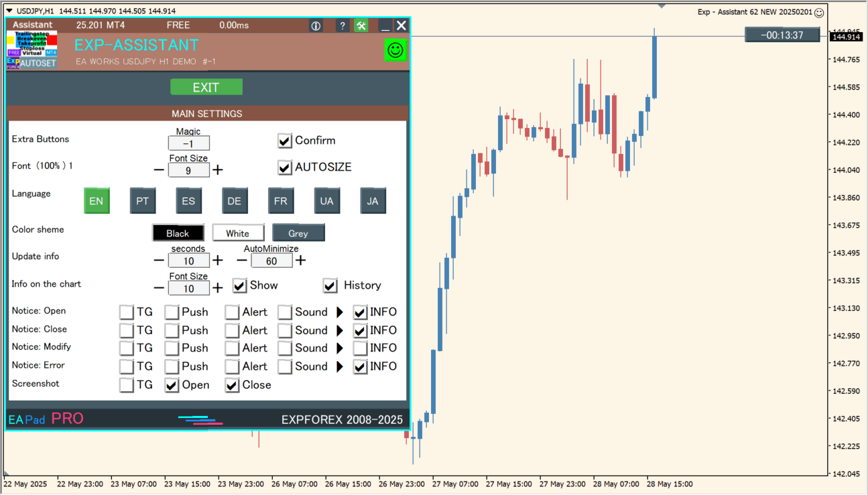Choose the Grey color scheme
Screen dimensions: 868x495
pos(298,233)
